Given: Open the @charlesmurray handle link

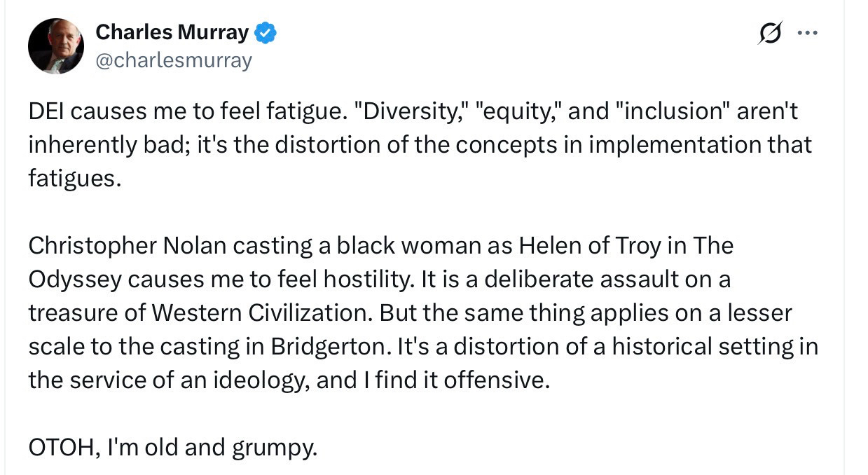Looking at the screenshot, I should pyautogui.click(x=173, y=61).
